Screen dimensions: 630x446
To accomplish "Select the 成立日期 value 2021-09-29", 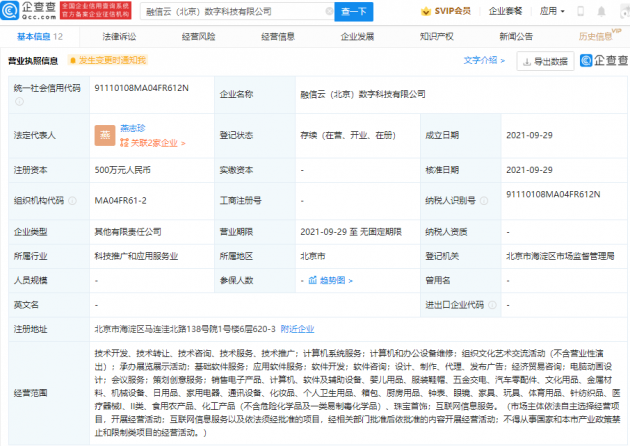I will click(530, 135).
